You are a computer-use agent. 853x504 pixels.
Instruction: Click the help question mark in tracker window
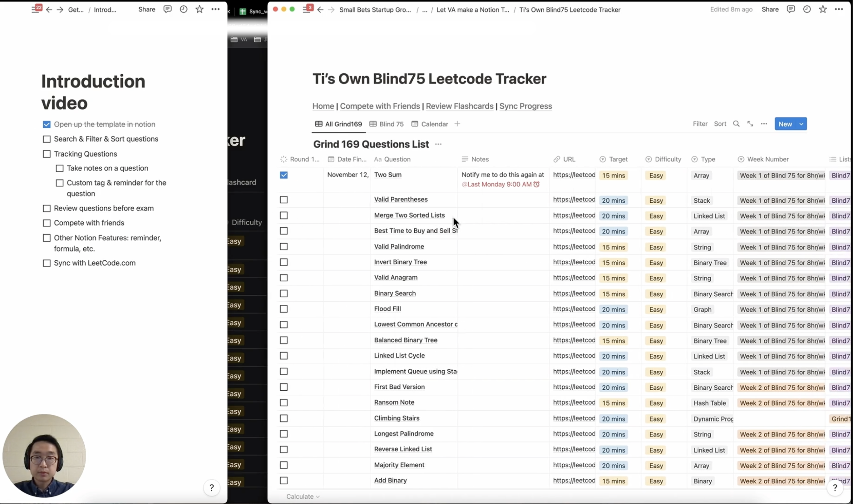pyautogui.click(x=835, y=488)
